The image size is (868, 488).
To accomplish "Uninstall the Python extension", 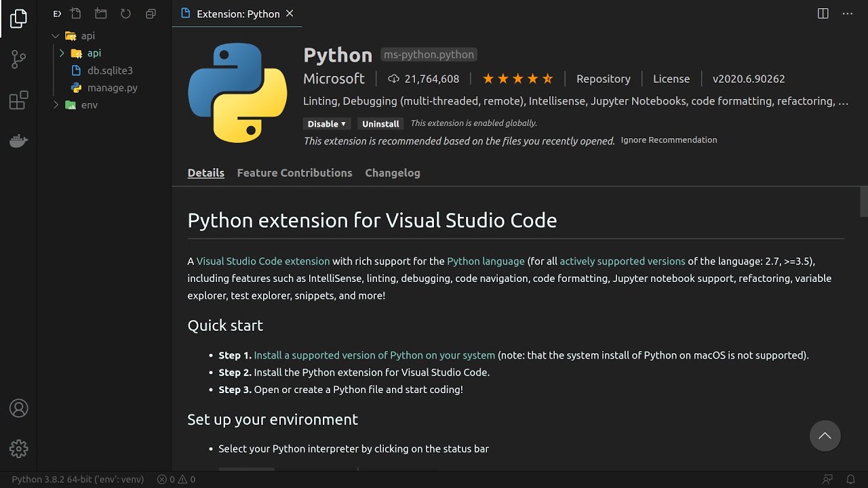I will tap(380, 123).
